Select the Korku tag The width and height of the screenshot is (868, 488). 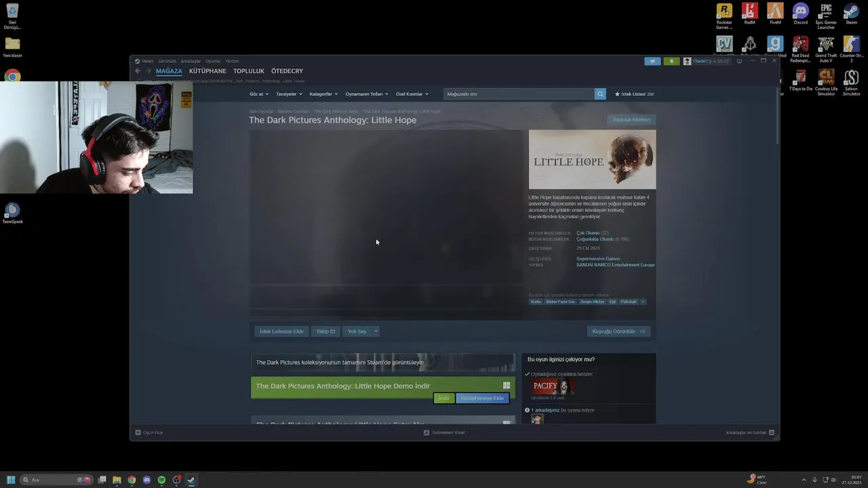tap(536, 302)
